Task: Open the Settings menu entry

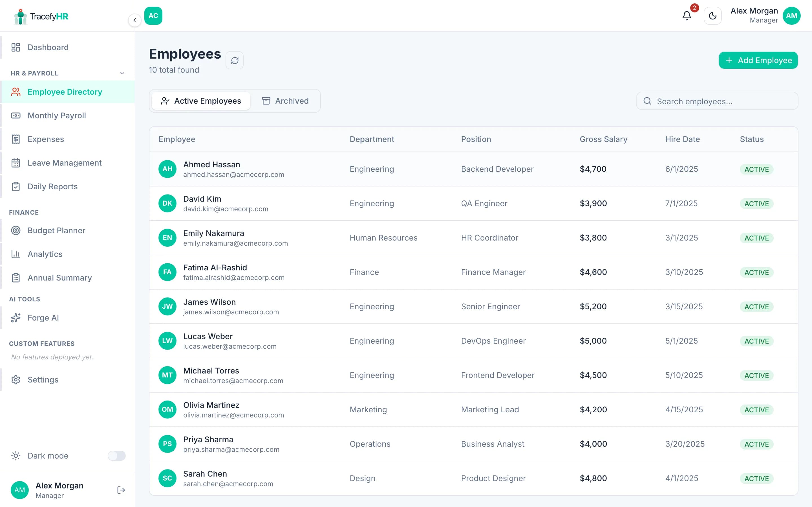Action: (43, 380)
